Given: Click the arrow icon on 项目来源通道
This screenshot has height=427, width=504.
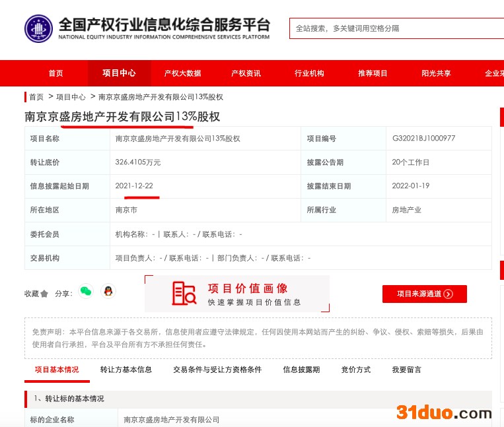Looking at the screenshot, I should coord(449,294).
